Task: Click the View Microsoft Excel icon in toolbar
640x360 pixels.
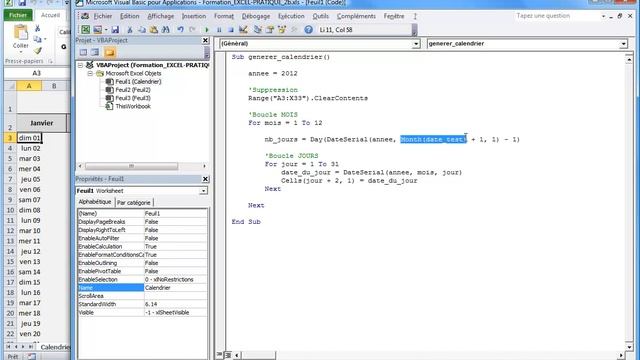Action: [85, 30]
